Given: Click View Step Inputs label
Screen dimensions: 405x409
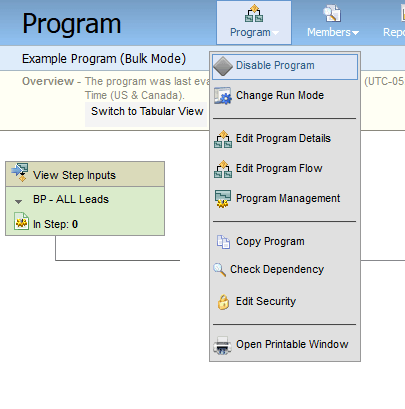Looking at the screenshot, I should click(74, 175).
